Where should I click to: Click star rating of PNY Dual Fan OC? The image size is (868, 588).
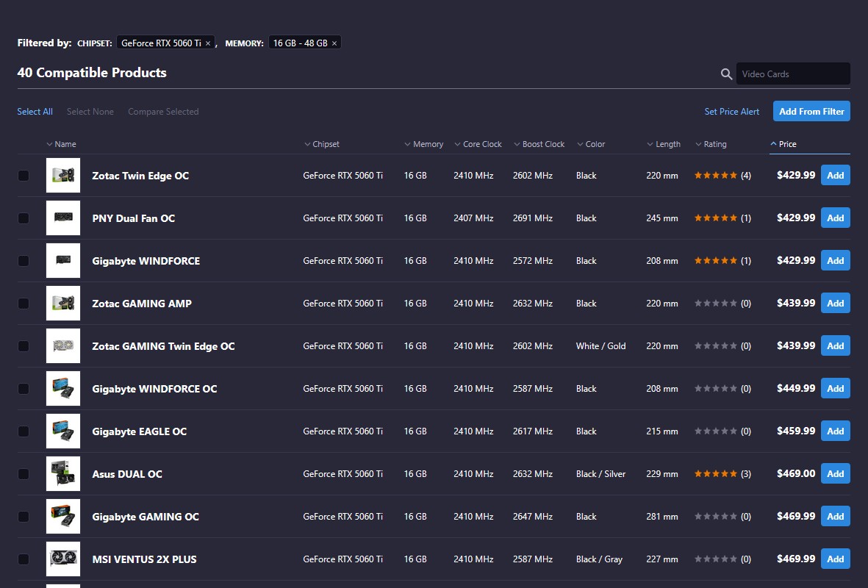tap(716, 218)
